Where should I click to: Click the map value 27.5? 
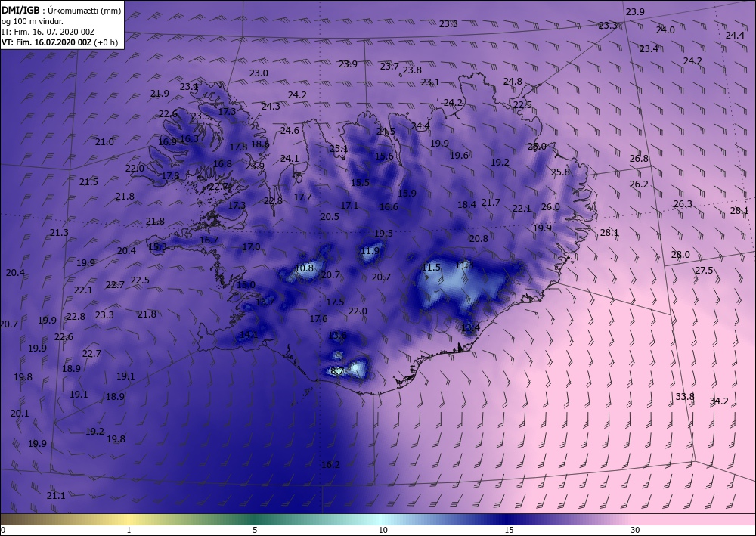point(703,271)
